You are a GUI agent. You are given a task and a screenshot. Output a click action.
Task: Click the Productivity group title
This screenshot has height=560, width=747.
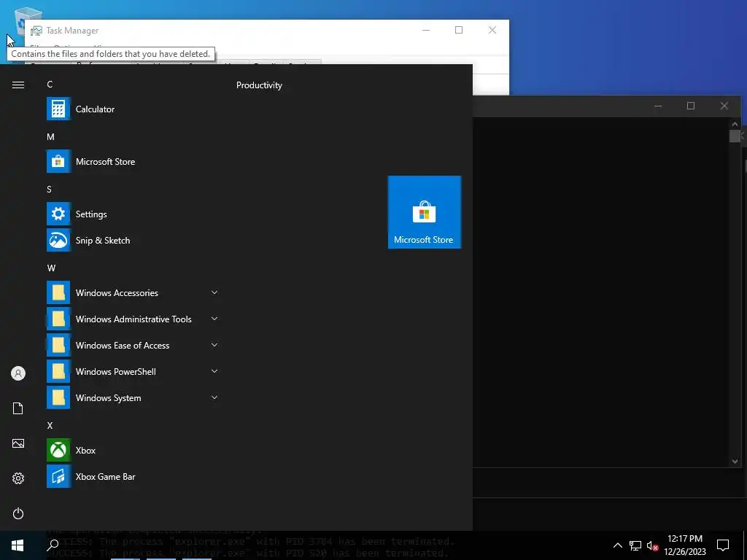(259, 85)
